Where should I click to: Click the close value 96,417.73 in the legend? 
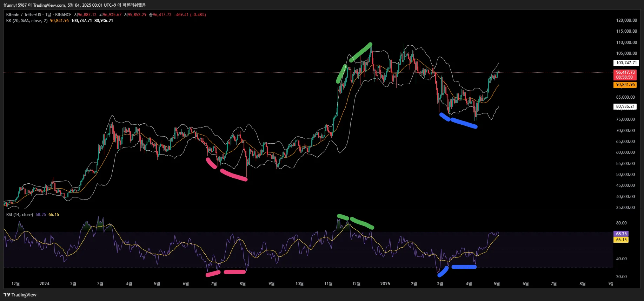[x=162, y=15]
